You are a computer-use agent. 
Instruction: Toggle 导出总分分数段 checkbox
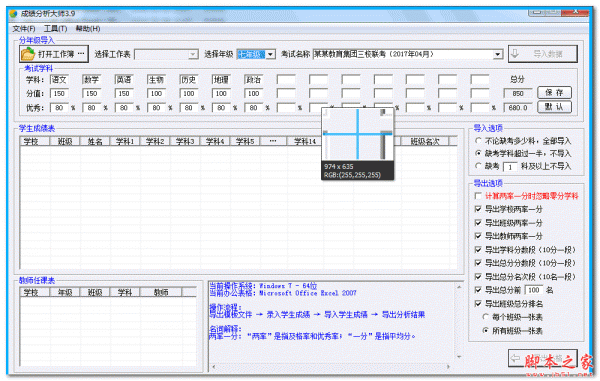coord(478,263)
